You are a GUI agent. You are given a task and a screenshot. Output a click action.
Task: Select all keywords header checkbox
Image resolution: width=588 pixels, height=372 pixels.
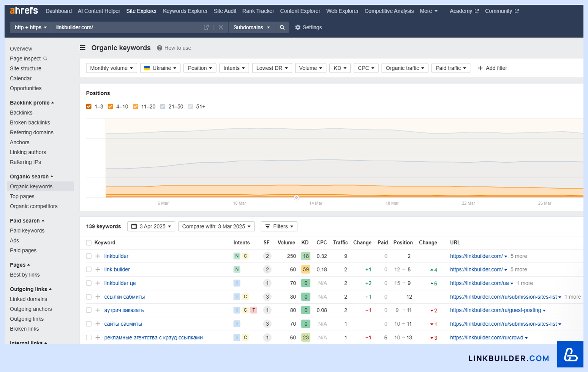[89, 243]
